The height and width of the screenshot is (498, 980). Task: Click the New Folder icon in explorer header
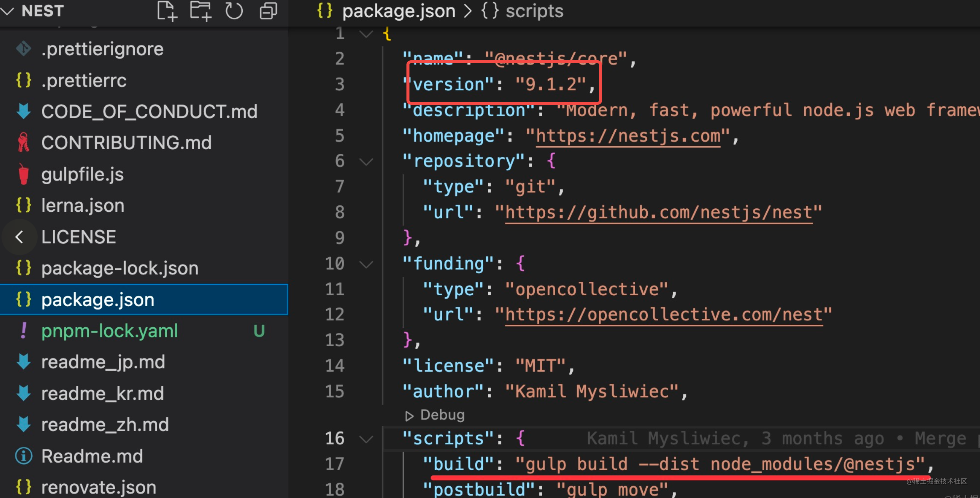[x=201, y=11]
